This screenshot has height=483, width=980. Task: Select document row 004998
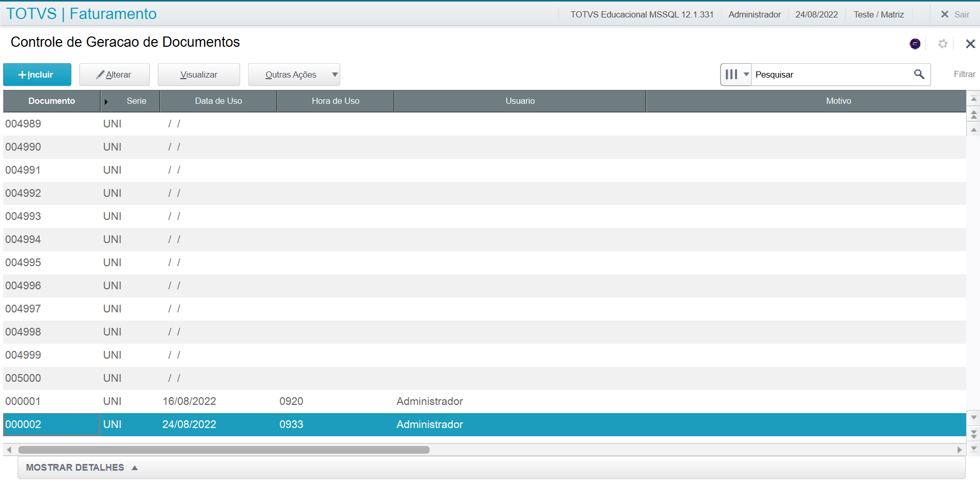coord(484,332)
